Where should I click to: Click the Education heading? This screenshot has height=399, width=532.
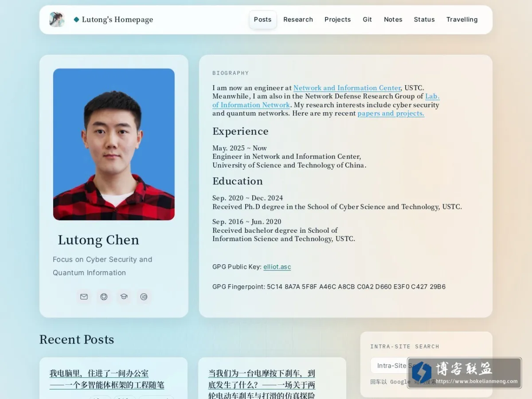coord(238,181)
